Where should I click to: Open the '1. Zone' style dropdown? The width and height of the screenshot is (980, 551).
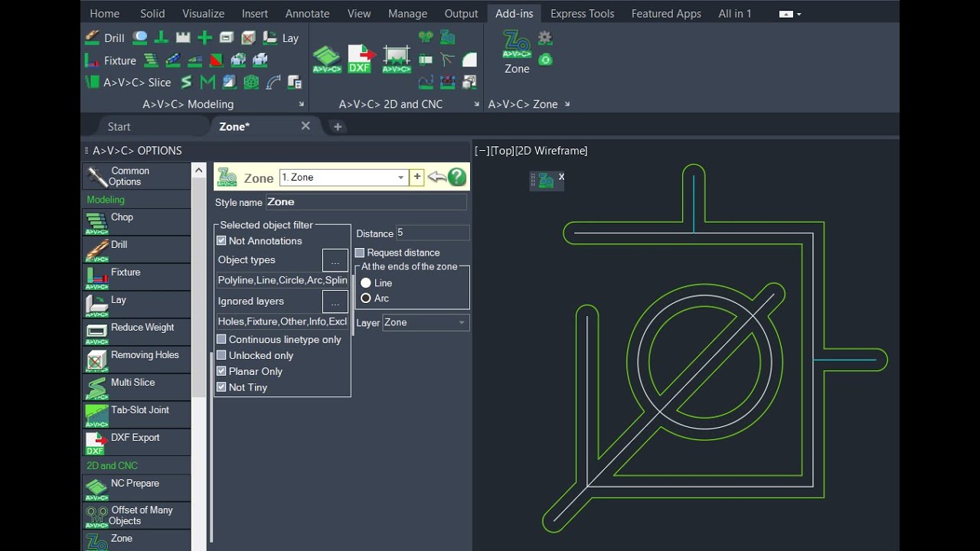pos(400,178)
